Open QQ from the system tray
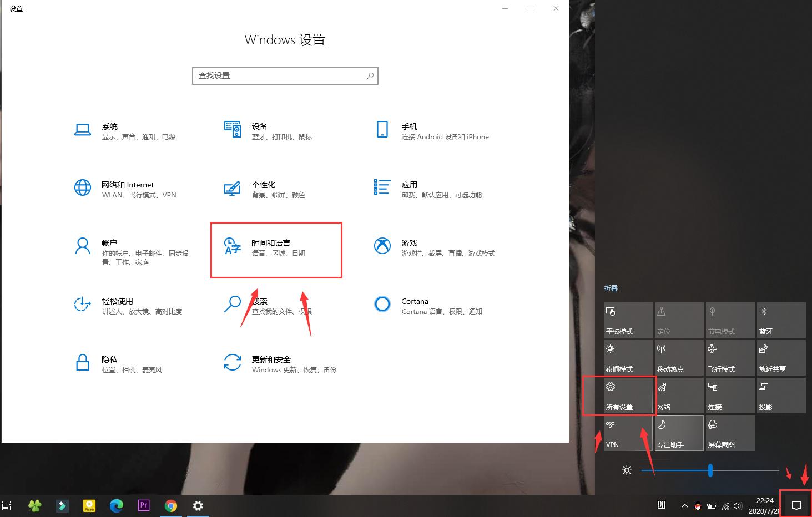This screenshot has width=812, height=517. click(x=697, y=506)
